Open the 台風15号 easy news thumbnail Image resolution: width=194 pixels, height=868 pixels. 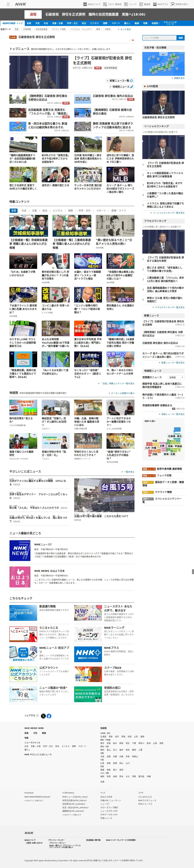tap(104, 495)
